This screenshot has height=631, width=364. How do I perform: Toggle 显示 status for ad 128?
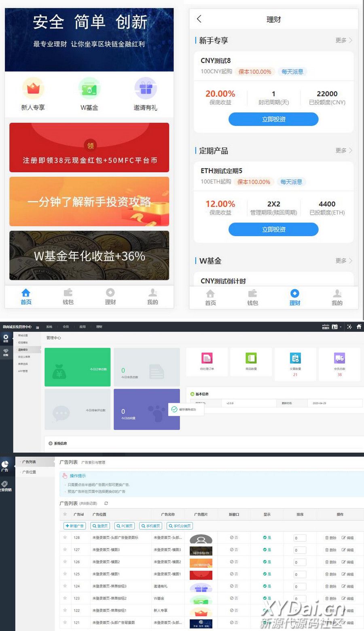(x=267, y=538)
